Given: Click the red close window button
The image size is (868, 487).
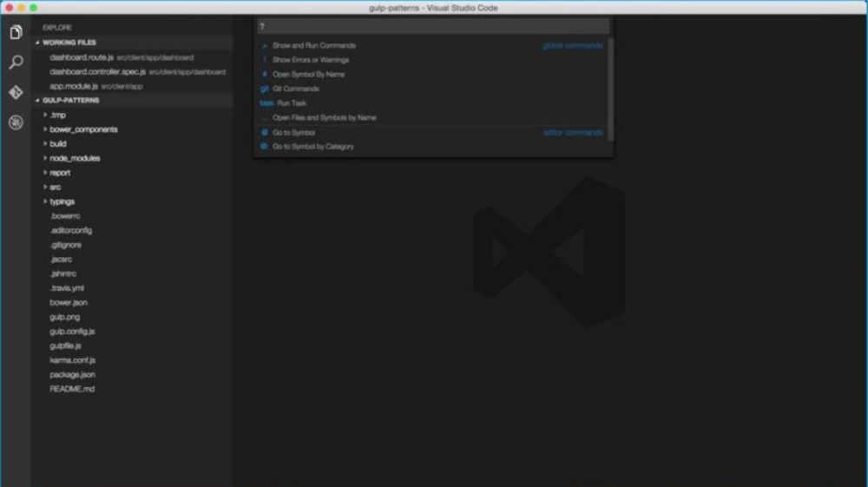Looking at the screenshot, I should [9, 8].
